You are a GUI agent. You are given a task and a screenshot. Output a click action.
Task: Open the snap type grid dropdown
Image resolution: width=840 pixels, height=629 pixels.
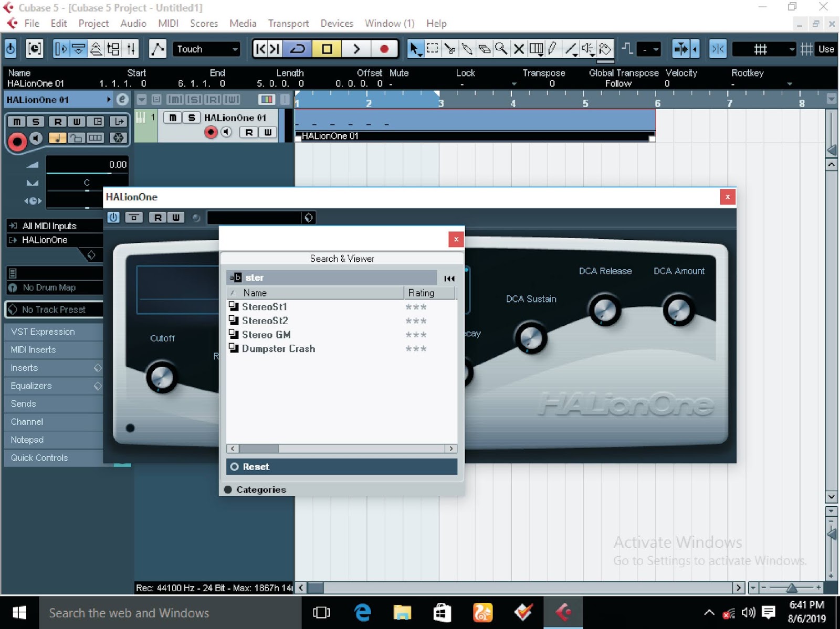click(x=764, y=49)
